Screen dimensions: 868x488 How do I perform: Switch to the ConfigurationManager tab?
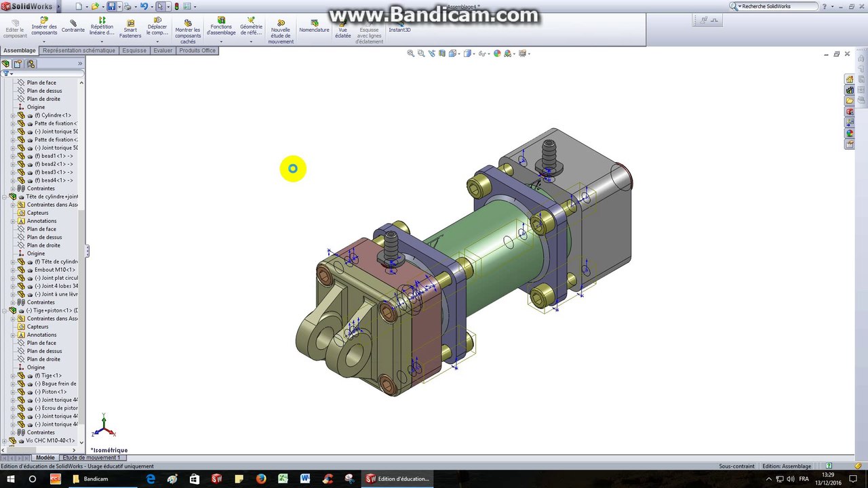pyautogui.click(x=31, y=64)
